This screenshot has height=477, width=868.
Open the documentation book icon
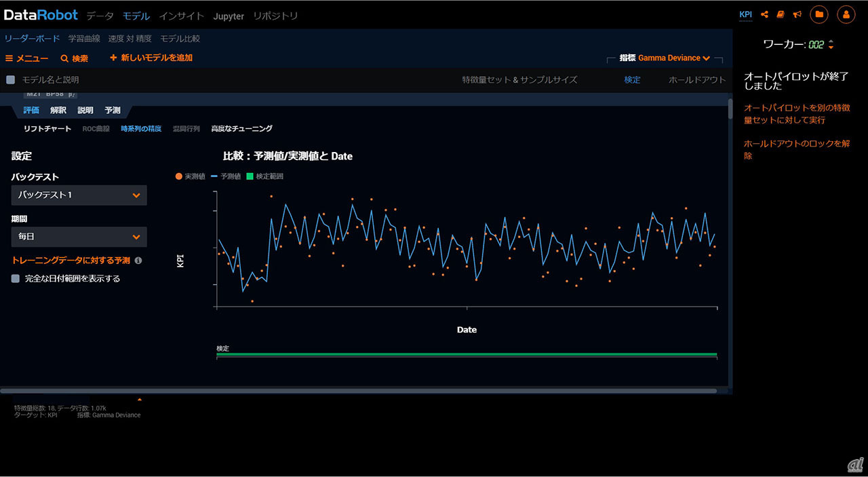pos(781,14)
